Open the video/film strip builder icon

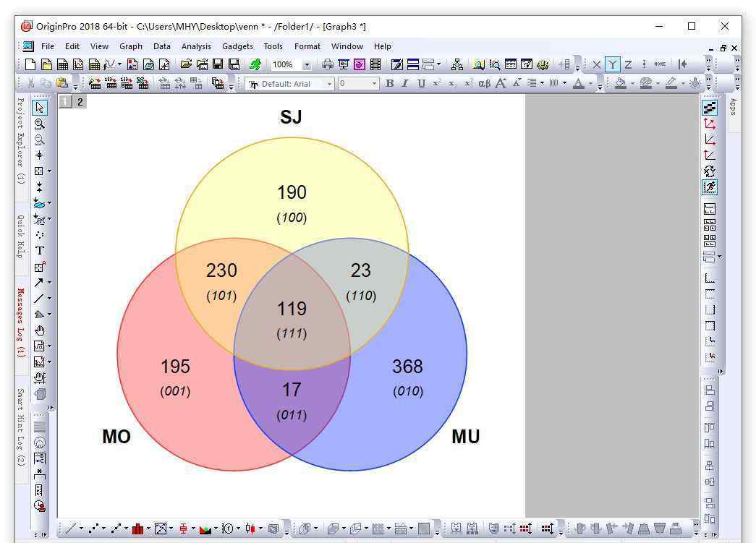[x=375, y=64]
